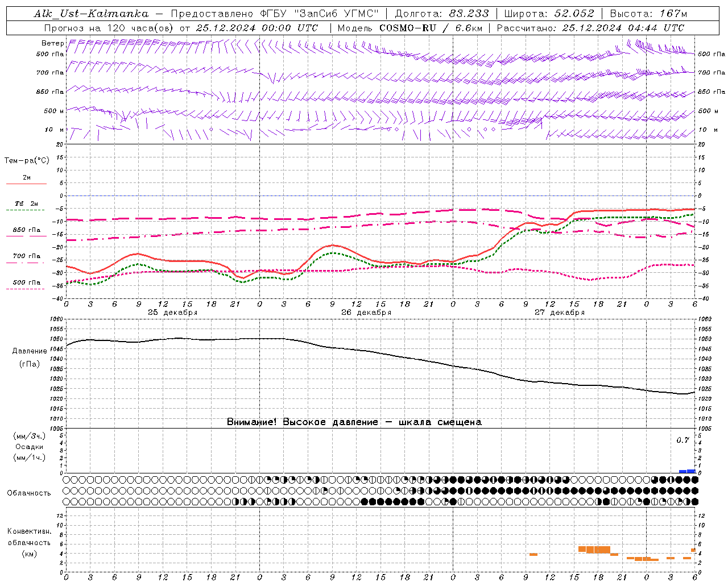The width and height of the screenshot is (728, 582).
Task: Select the longitude value 83.233
Action: 468,14
